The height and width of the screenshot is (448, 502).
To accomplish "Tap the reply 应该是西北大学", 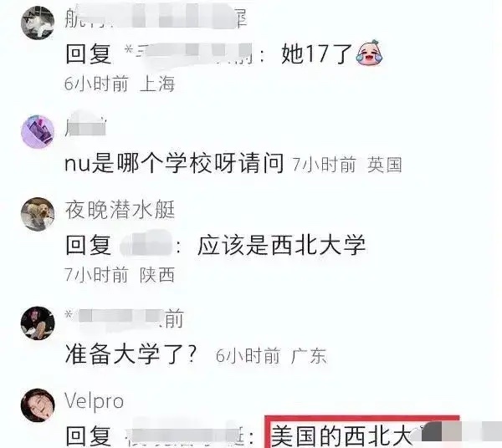I will (281, 246).
